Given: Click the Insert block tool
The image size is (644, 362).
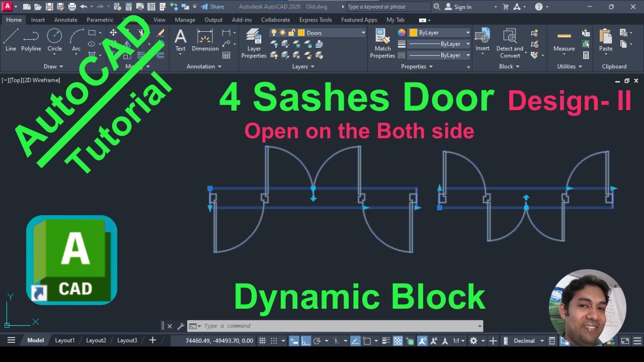Looking at the screenshot, I should point(482,40).
